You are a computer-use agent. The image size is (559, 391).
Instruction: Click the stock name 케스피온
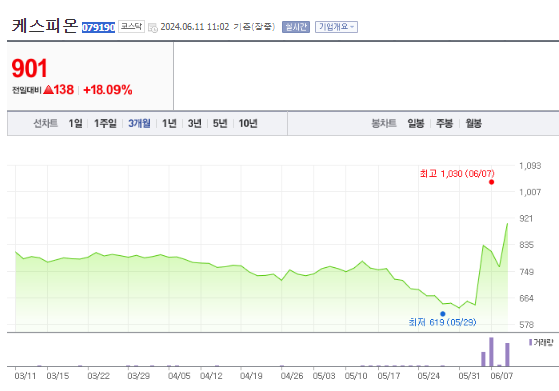(x=45, y=26)
